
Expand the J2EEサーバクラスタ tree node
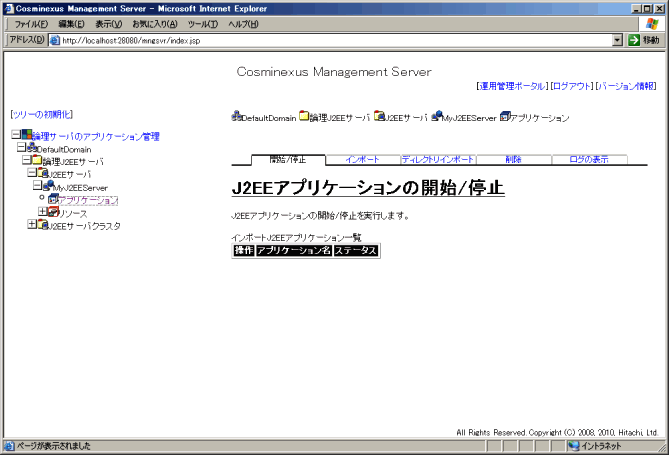[32, 224]
